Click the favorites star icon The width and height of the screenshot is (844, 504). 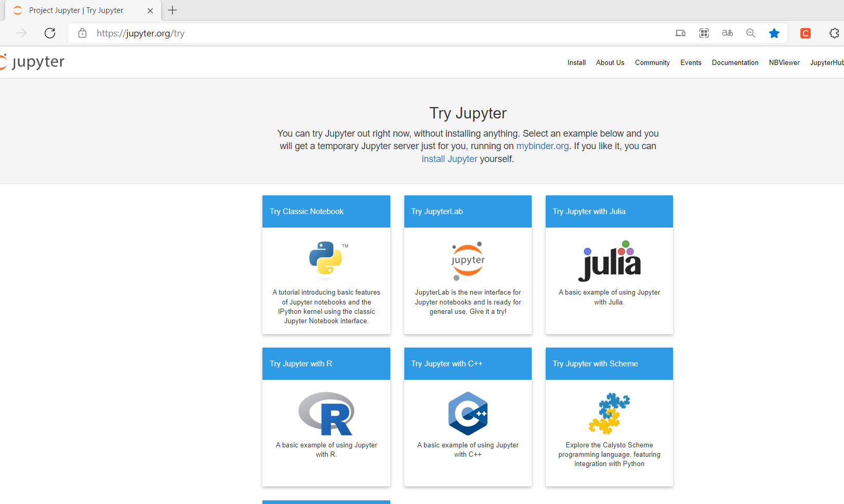[774, 33]
